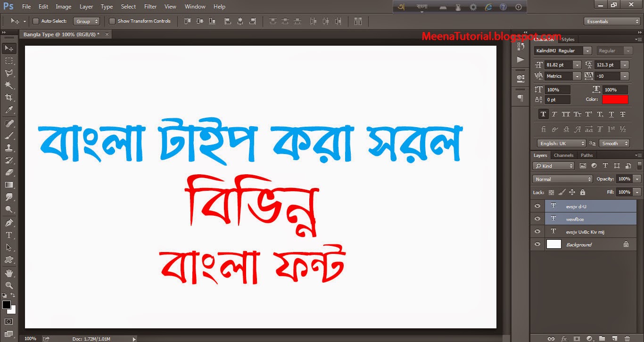Grab the Zoom tool
The width and height of the screenshot is (644, 342).
(8, 285)
